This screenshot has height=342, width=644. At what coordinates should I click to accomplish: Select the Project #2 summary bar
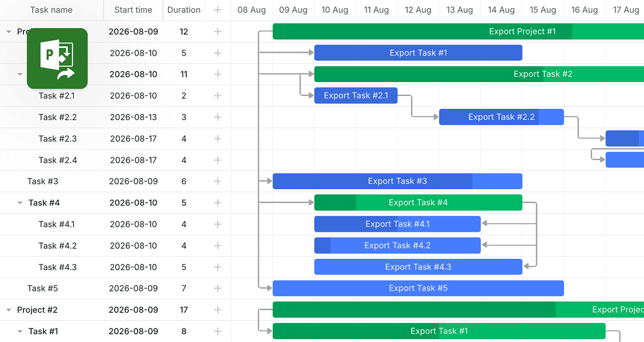coord(458,310)
